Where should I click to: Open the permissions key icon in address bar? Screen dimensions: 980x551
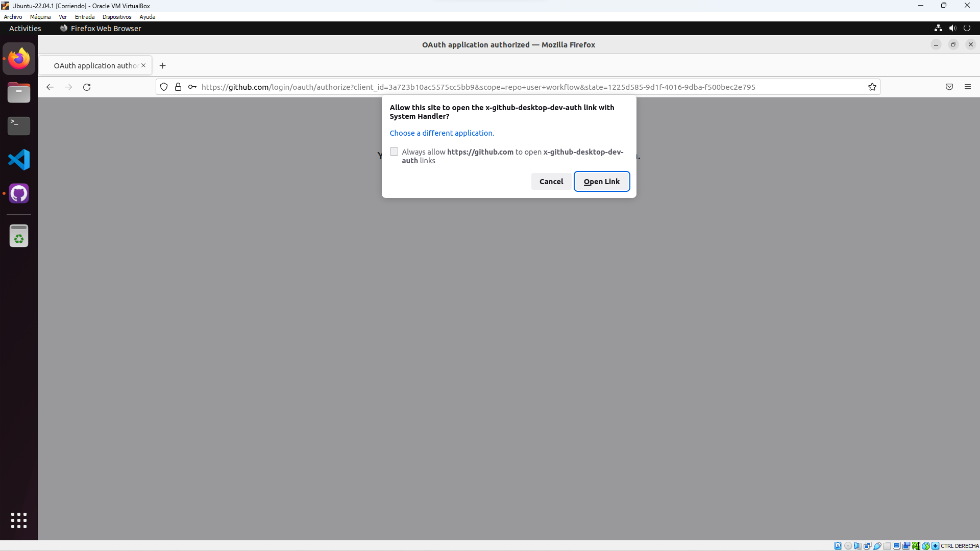pos(192,87)
